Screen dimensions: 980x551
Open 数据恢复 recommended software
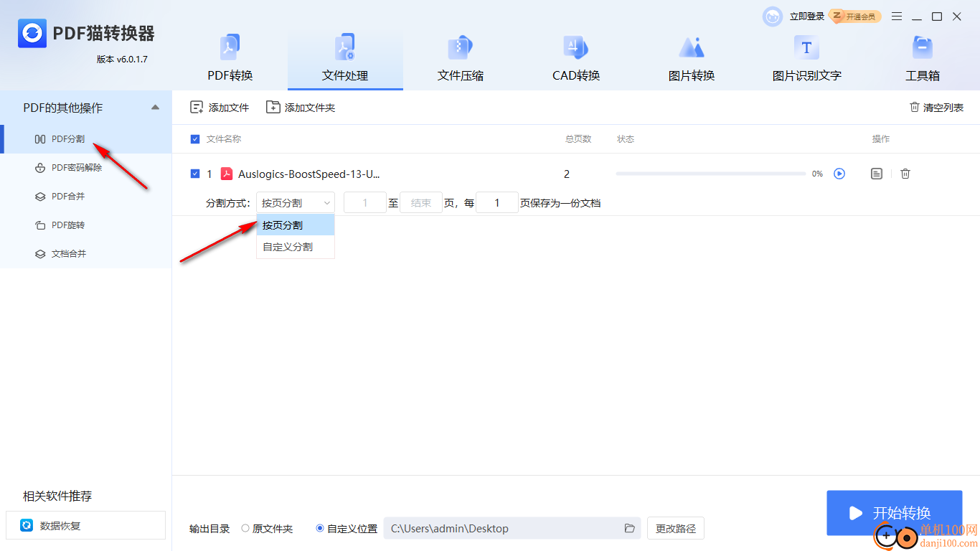click(x=85, y=525)
